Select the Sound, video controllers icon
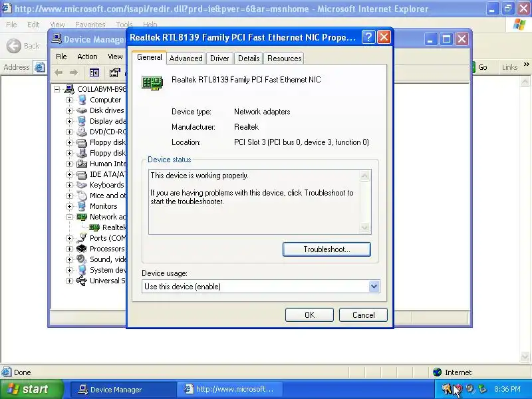This screenshot has height=399, width=532. pos(82,259)
